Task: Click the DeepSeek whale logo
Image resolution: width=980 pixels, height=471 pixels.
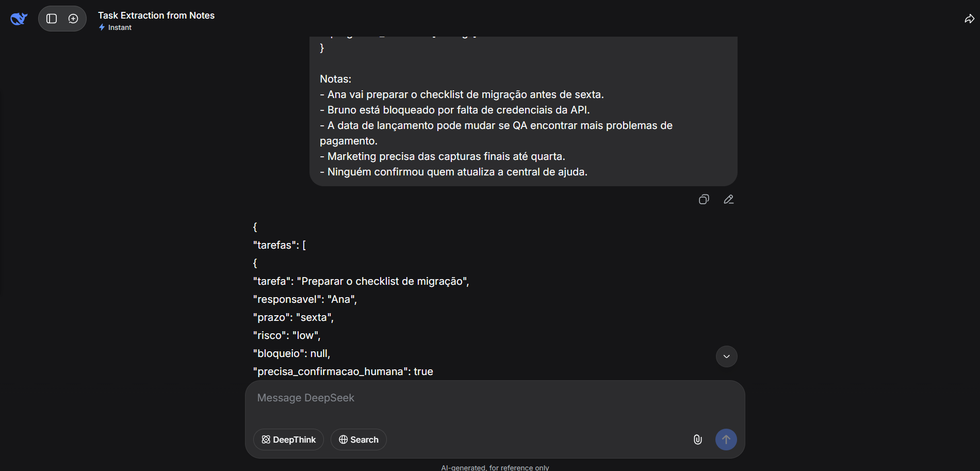Action: 19,19
